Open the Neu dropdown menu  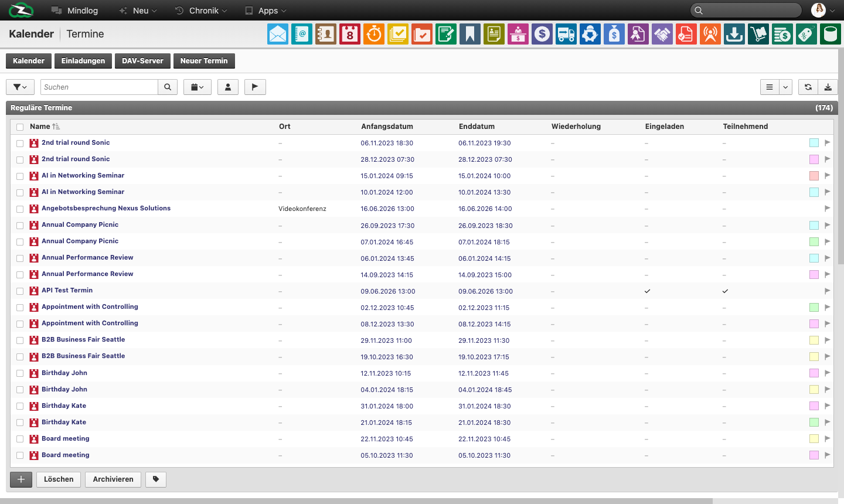click(x=138, y=11)
